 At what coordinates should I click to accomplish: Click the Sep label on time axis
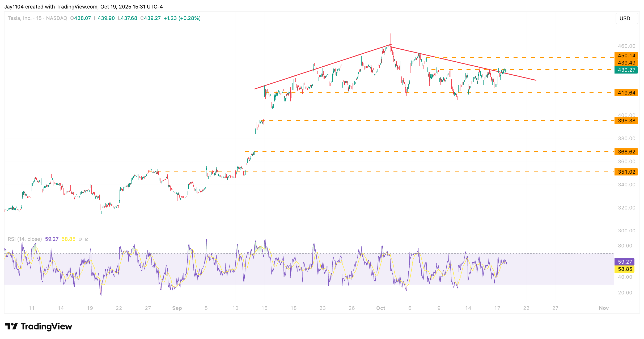pos(177,308)
